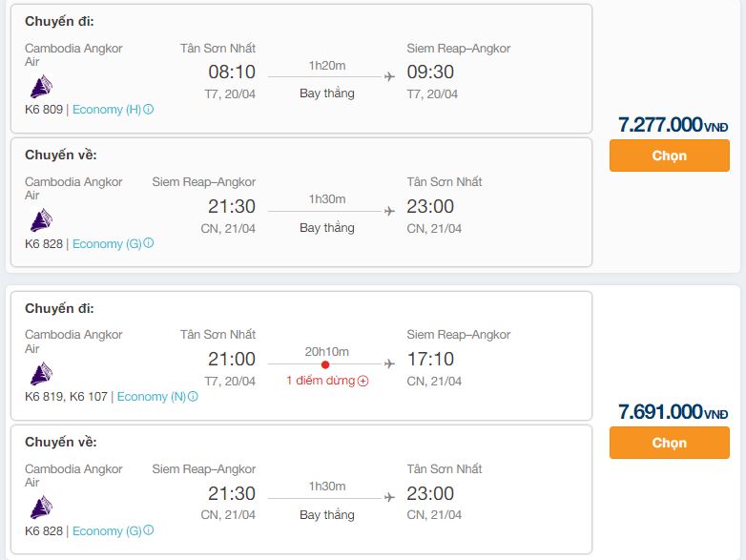Click the info icon beside Economy (H)
Image resolution: width=746 pixels, height=560 pixels.
coord(149,110)
